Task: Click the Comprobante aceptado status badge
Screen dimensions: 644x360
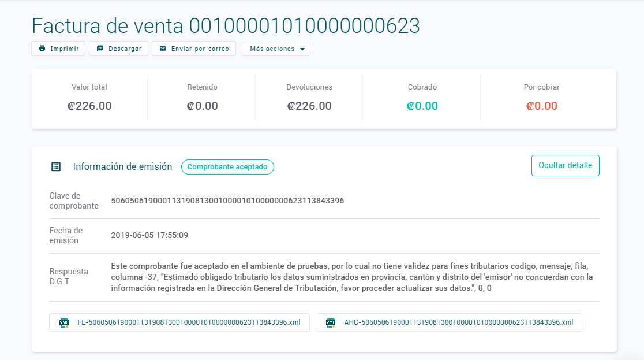Action: (227, 166)
